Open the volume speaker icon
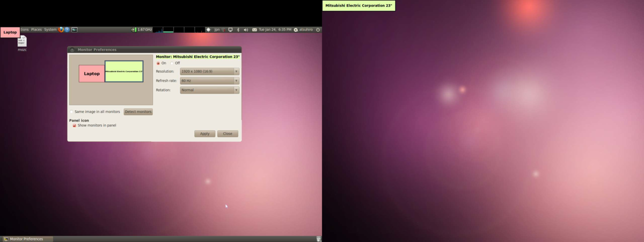Screen dimensions: 644x242 coord(246,30)
